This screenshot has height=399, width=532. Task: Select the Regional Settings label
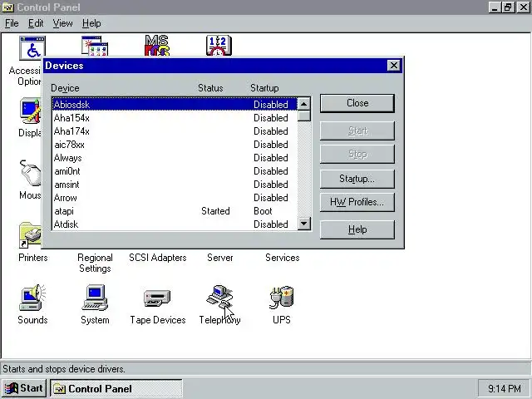[95, 263]
